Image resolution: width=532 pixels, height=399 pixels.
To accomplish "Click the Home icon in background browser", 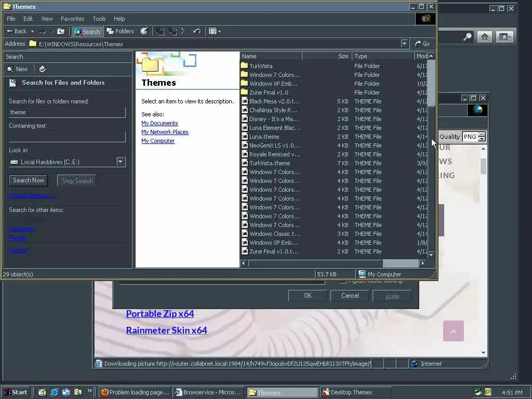I will (485, 37).
